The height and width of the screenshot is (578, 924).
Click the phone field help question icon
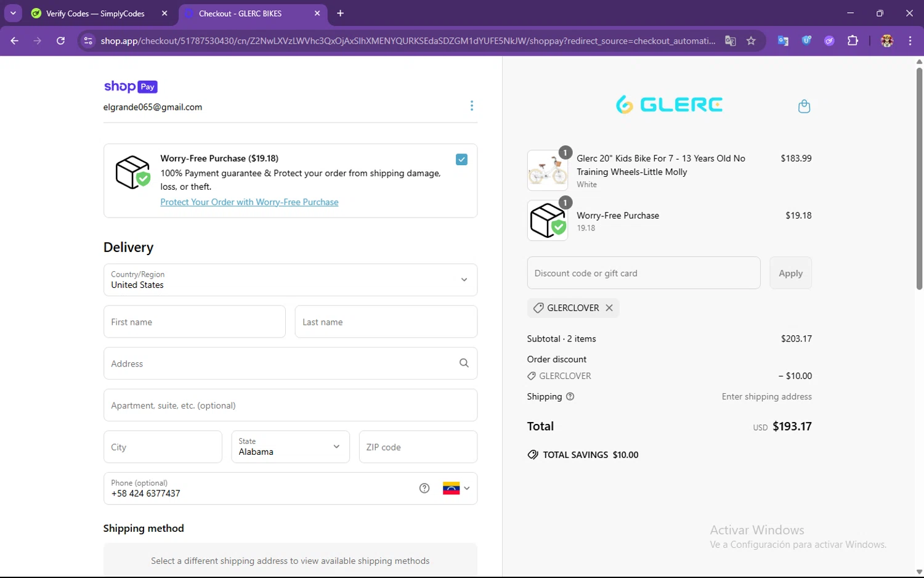point(424,489)
